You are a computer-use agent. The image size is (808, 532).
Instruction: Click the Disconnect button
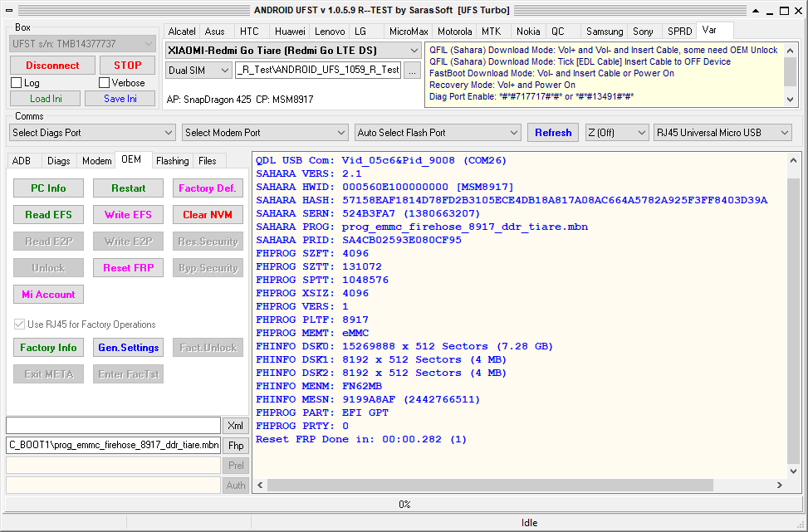pyautogui.click(x=52, y=66)
